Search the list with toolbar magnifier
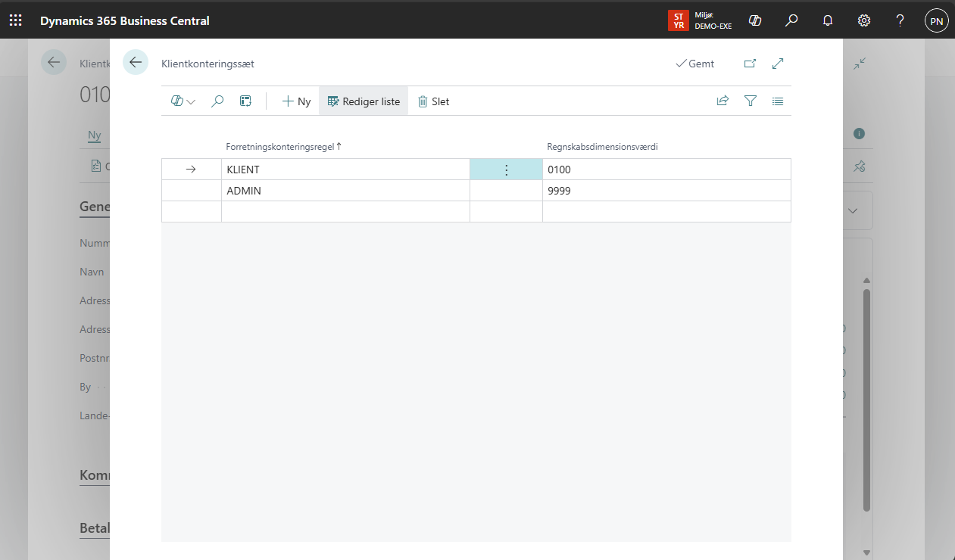The image size is (955, 560). 217,101
